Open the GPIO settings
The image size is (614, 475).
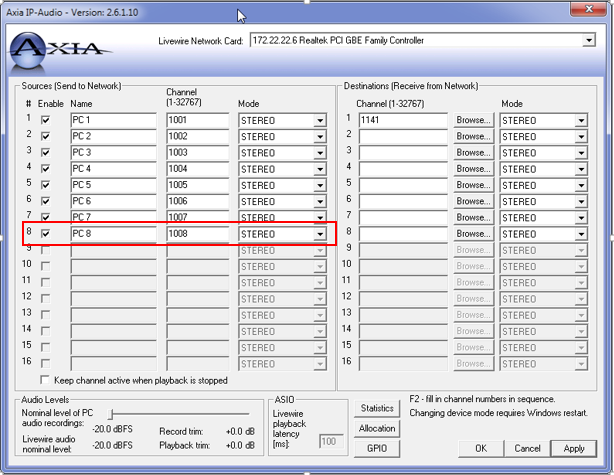tap(377, 448)
